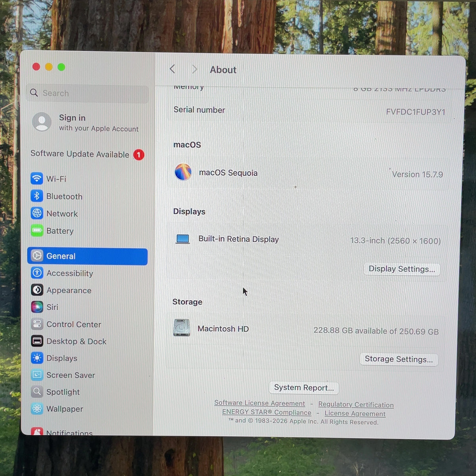Open Software Update Available notice
Viewport: 476px width, 476px height.
coord(87,154)
